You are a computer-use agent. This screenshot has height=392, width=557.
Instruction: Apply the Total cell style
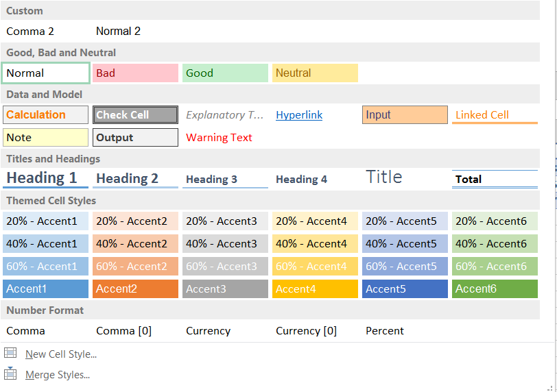click(x=495, y=179)
